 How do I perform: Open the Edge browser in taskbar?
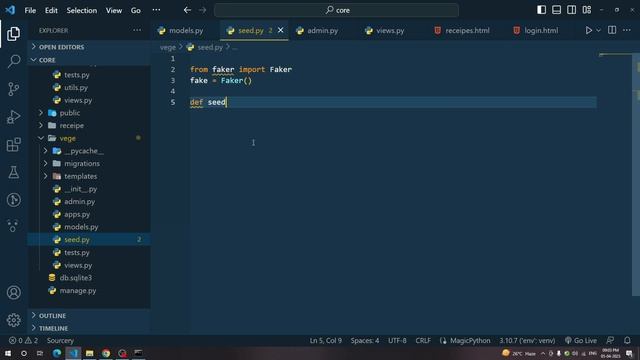coord(57,353)
